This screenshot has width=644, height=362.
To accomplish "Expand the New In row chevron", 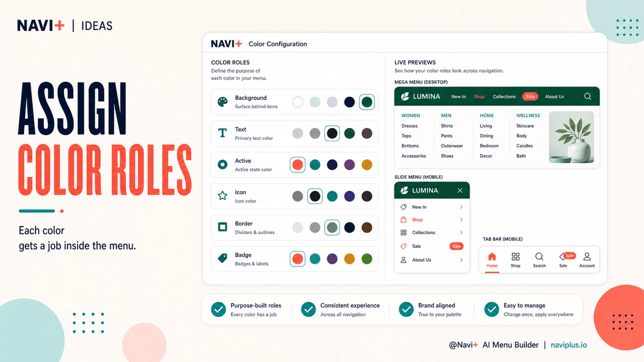I will tap(461, 207).
